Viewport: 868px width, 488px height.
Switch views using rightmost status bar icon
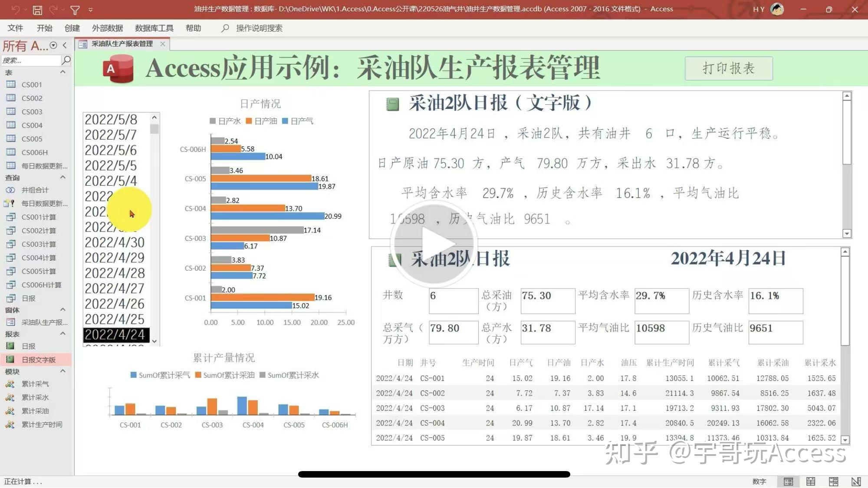tap(856, 481)
